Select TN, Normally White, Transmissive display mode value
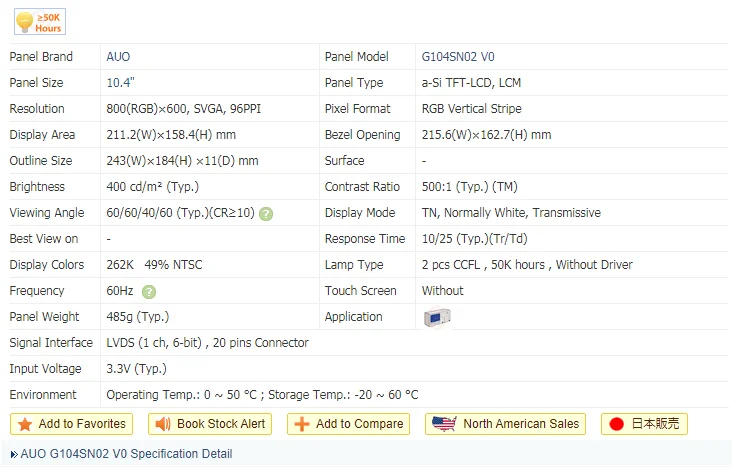Image resolution: width=732 pixels, height=467 pixels. tap(511, 213)
